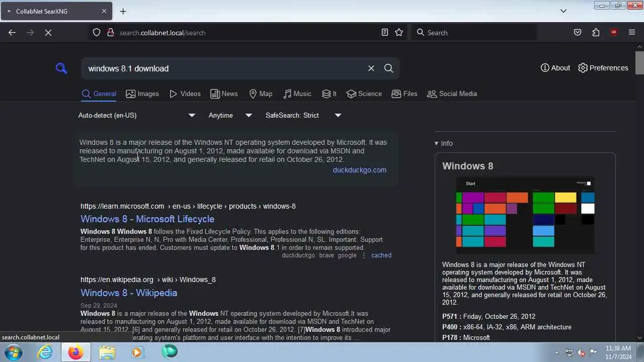
Task: Open the network tray icon
Action: (569, 352)
